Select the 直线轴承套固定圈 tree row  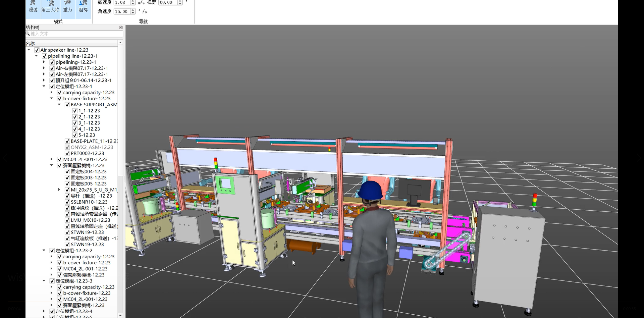tap(94, 214)
